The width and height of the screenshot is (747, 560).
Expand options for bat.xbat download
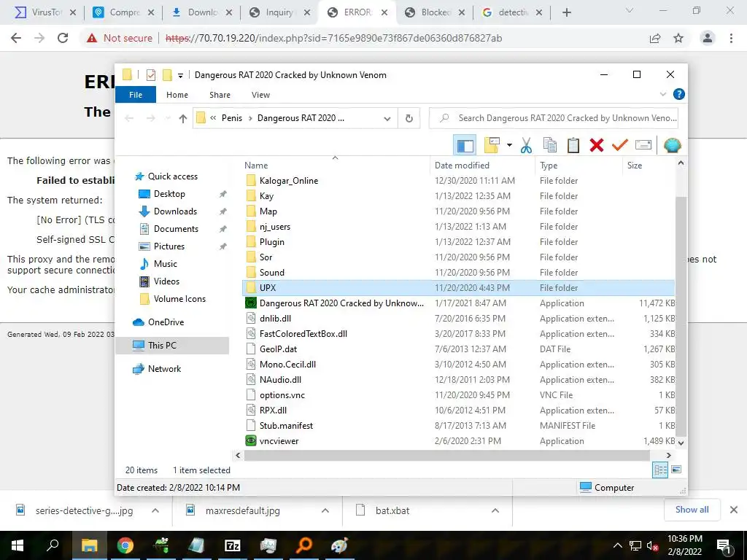tap(495, 510)
